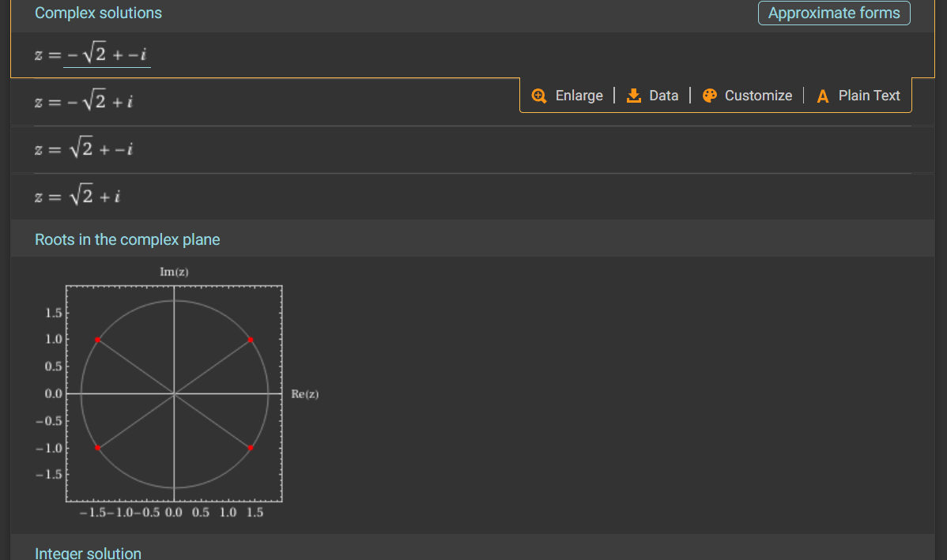Select the fourth solution z = √2 + i
Screen dimensions: 947x560
[x=77, y=197]
